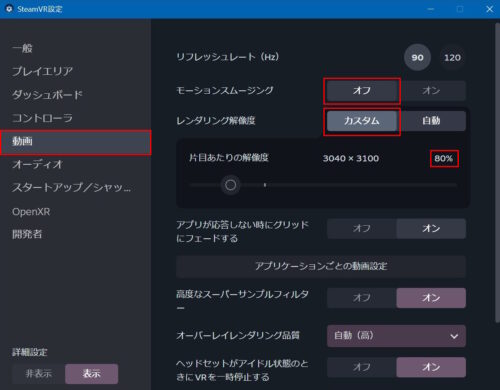
Task: Turn off pause VR when headset idle
Action: pyautogui.click(x=362, y=367)
